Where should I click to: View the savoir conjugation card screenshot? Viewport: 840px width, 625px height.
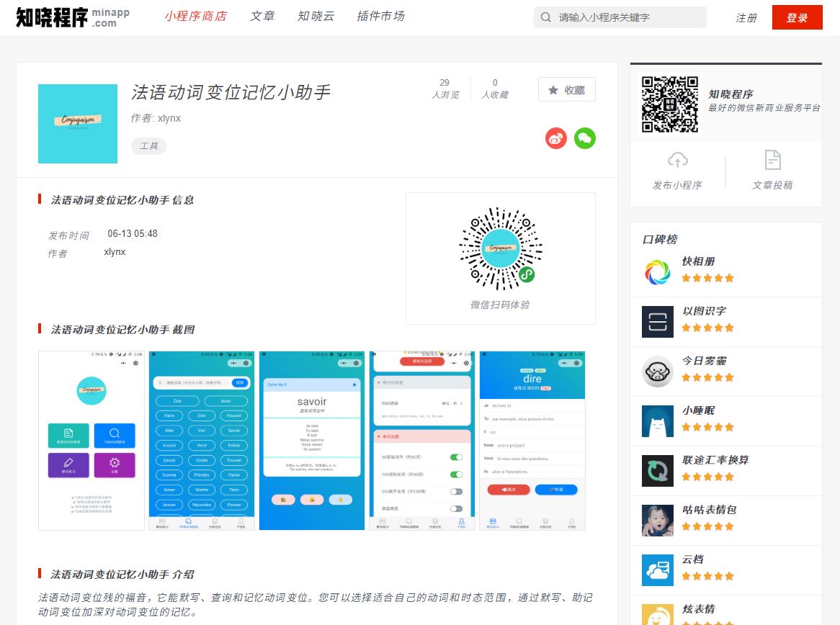312,441
